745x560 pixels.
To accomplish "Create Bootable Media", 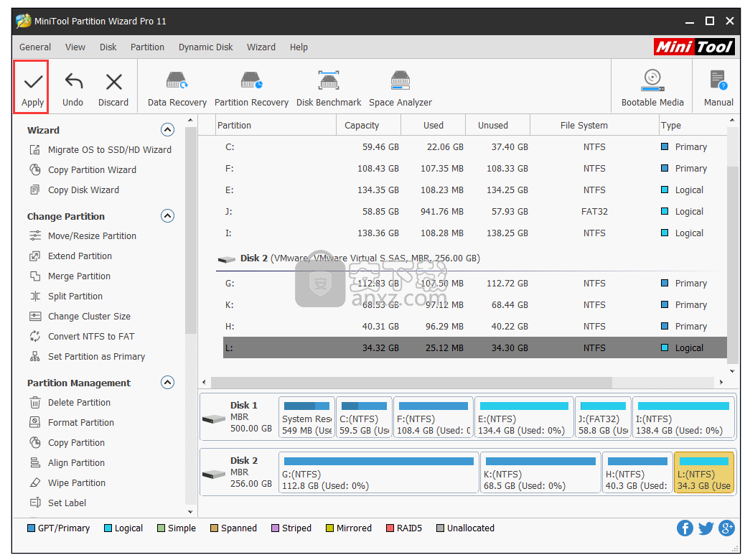I will pos(652,89).
